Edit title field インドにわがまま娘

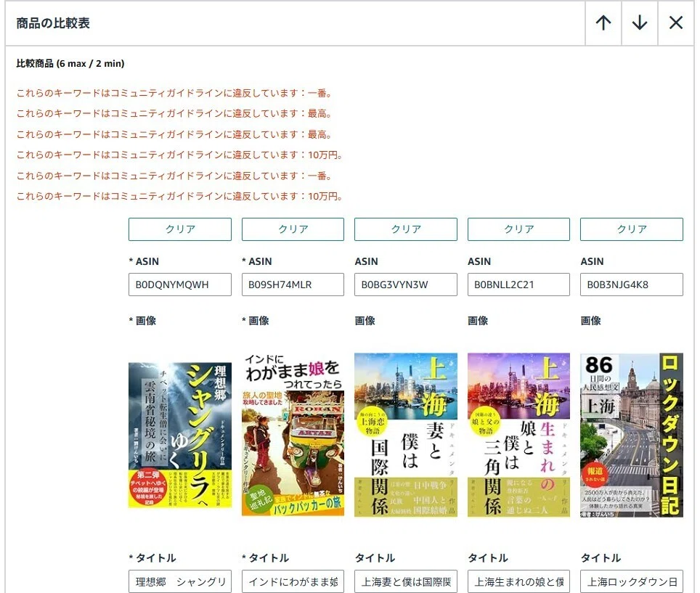coord(293,581)
